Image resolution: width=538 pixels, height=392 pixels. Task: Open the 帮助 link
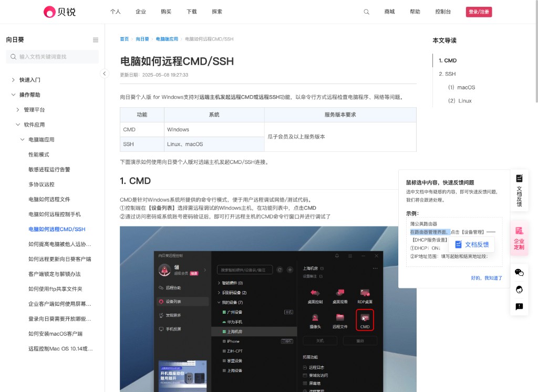pos(415,12)
